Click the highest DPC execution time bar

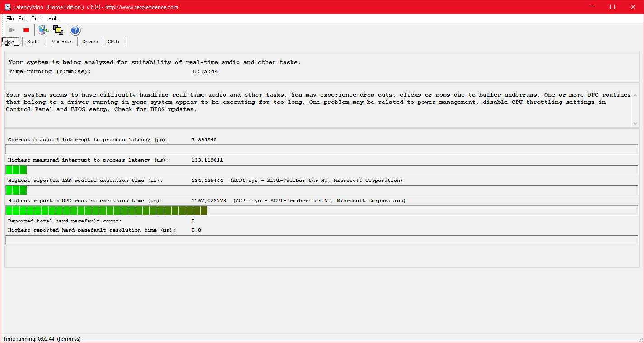[x=322, y=210]
